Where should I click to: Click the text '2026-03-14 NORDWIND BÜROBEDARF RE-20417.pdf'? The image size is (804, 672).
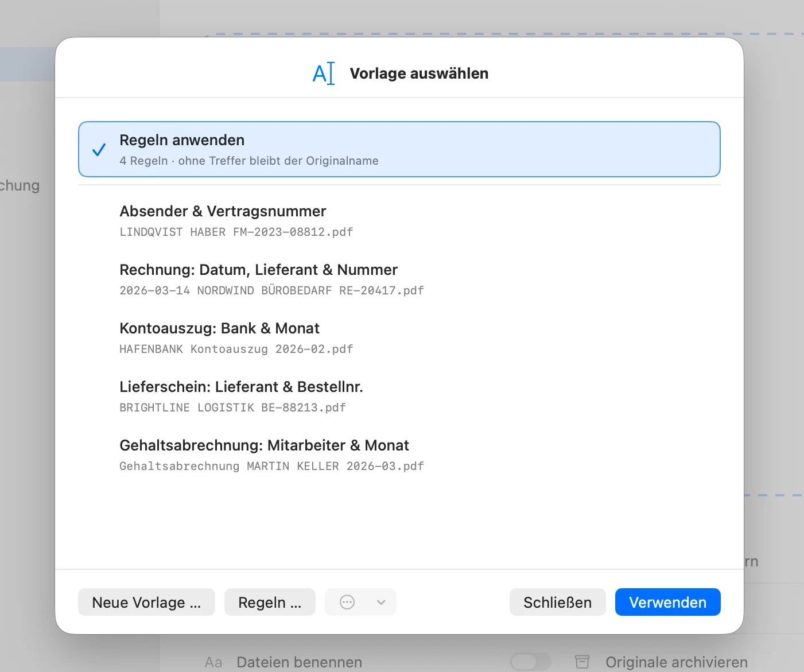271,290
